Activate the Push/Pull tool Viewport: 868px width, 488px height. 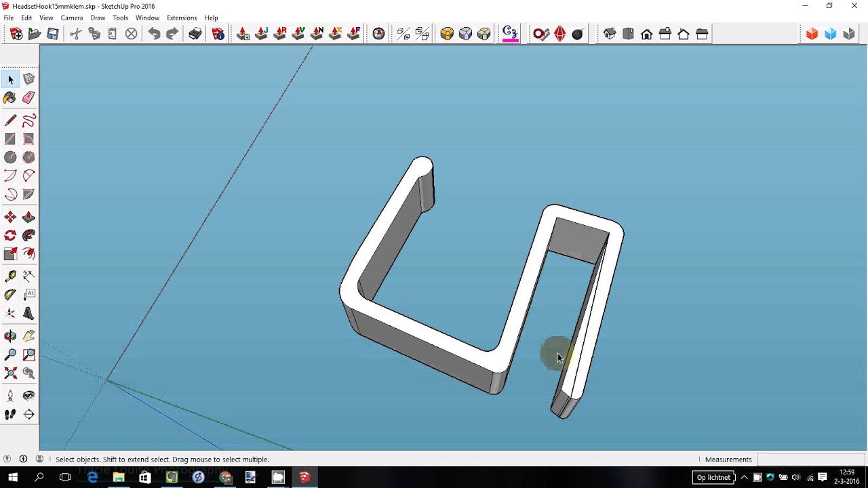pos(28,217)
